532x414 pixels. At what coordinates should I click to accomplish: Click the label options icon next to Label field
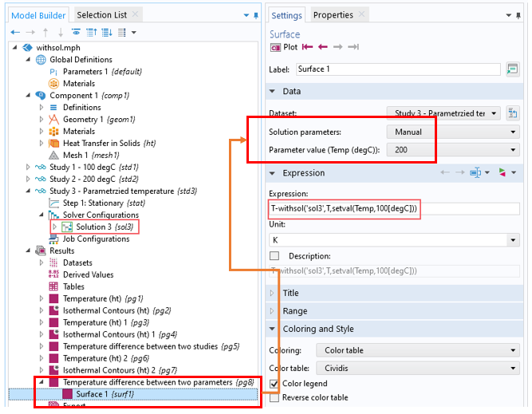tap(513, 69)
